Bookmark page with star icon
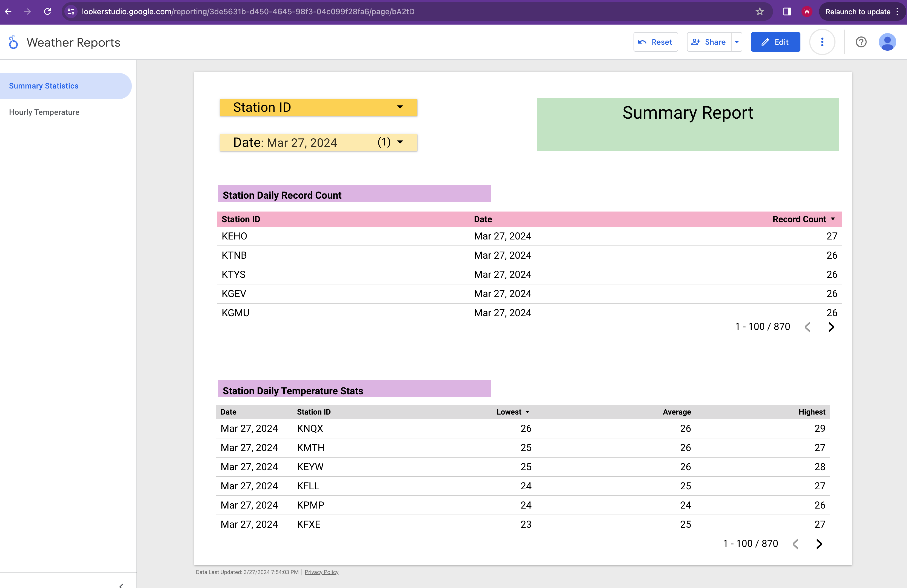907x588 pixels. (x=760, y=12)
